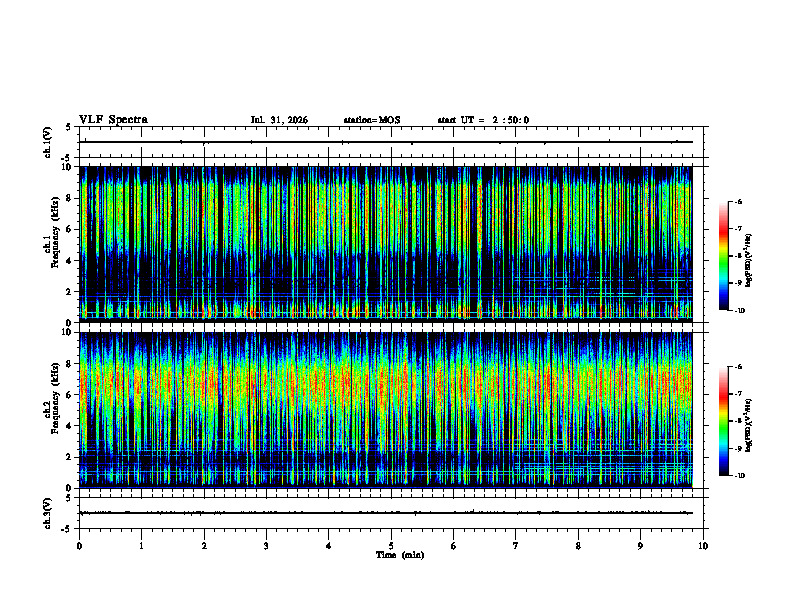Click the time axis tick label "6"
The width and height of the screenshot is (792, 612).
click(x=454, y=546)
